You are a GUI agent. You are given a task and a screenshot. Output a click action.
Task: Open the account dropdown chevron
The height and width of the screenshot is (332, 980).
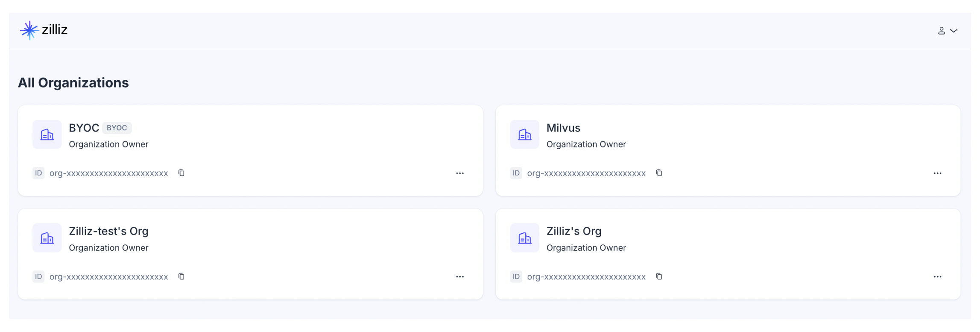pyautogui.click(x=954, y=30)
